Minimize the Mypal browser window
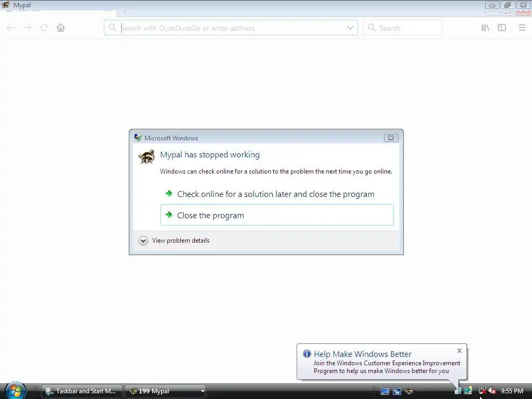The height and width of the screenshot is (399, 532). pos(492,5)
